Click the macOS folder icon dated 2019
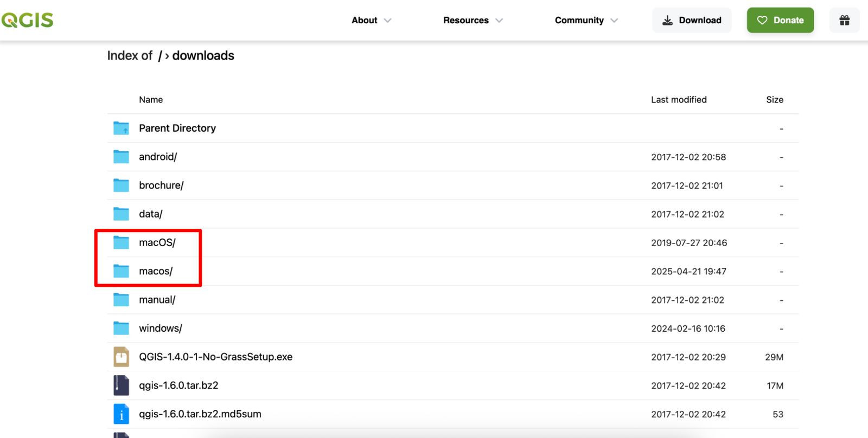This screenshot has height=438, width=868. 121,242
